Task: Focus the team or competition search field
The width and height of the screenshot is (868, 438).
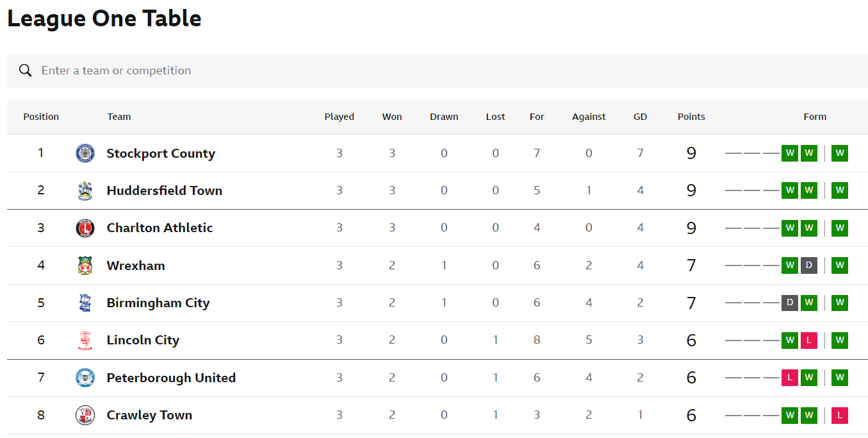Action: [x=437, y=71]
